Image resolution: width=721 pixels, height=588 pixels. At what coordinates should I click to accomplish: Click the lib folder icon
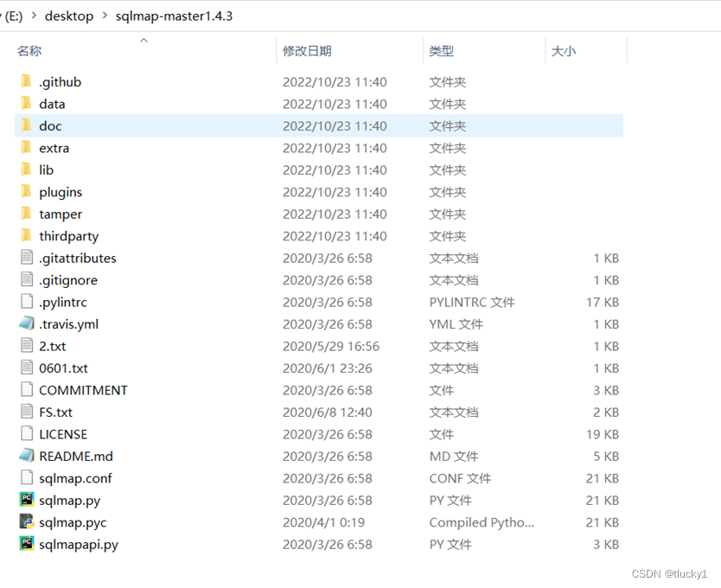(26, 169)
